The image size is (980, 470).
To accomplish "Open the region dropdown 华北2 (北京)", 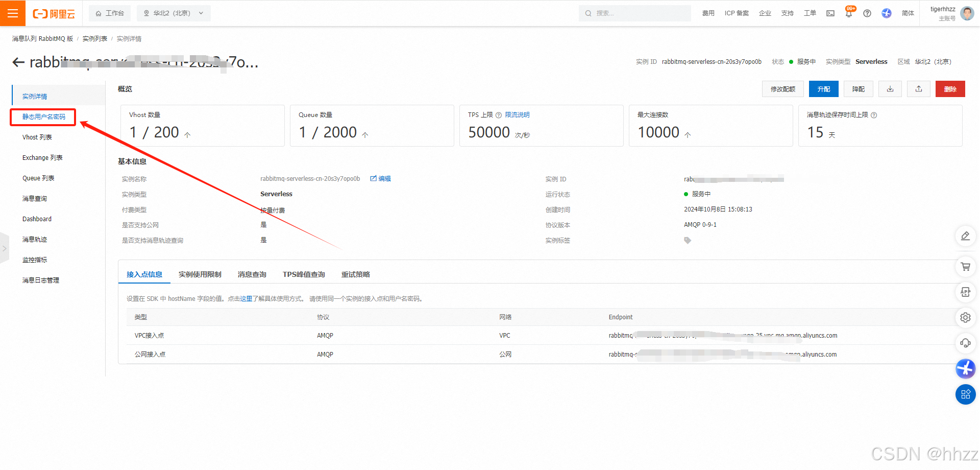I will 174,13.
